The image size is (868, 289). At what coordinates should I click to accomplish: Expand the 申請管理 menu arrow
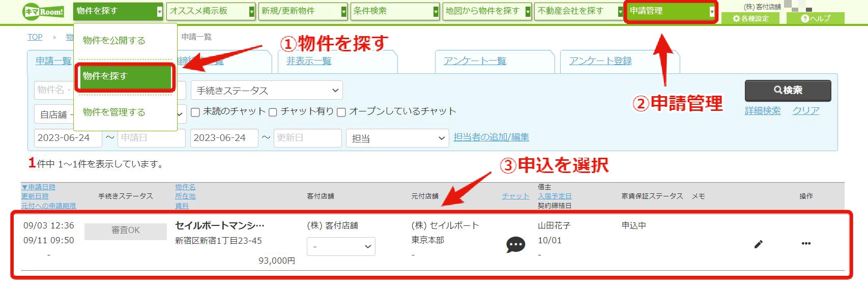tap(711, 11)
